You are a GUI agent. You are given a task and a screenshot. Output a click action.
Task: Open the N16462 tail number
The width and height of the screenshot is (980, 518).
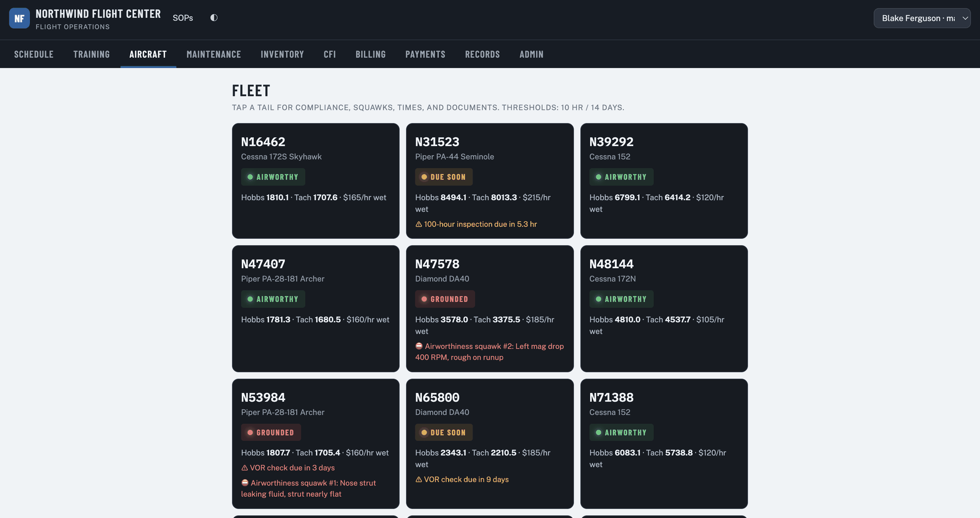tap(263, 142)
